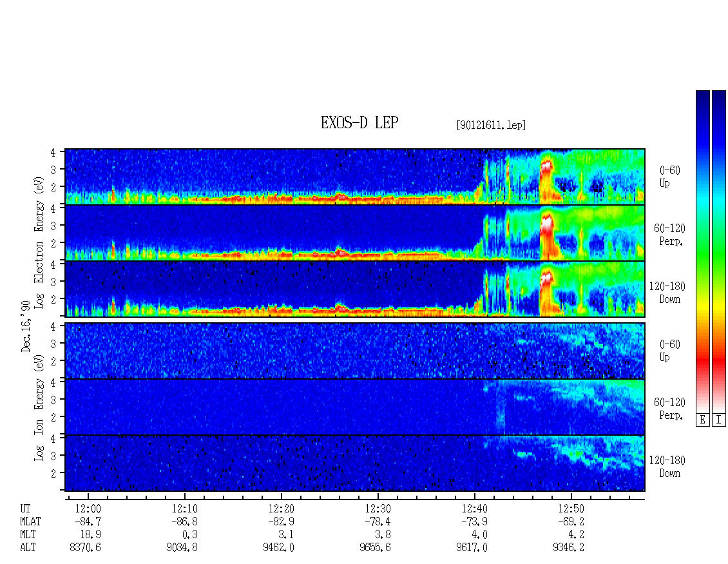
Task: Click the MLT value 3.8
Action: (383, 535)
